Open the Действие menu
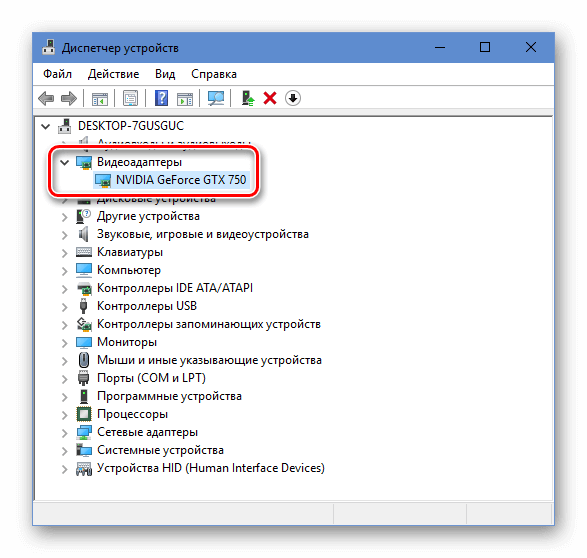Image resolution: width=587 pixels, height=558 pixels. coord(113,74)
